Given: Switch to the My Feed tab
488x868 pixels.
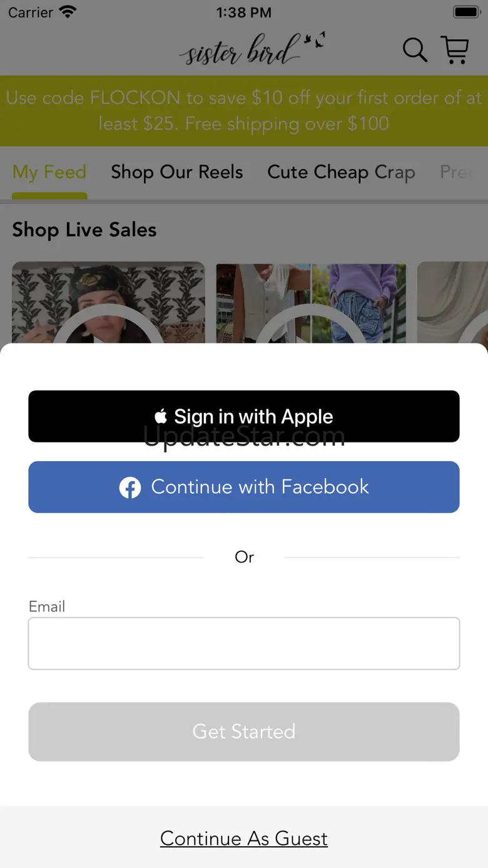Looking at the screenshot, I should (x=49, y=172).
